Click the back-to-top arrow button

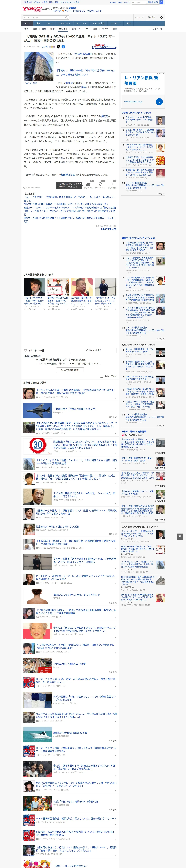(180, 536)
